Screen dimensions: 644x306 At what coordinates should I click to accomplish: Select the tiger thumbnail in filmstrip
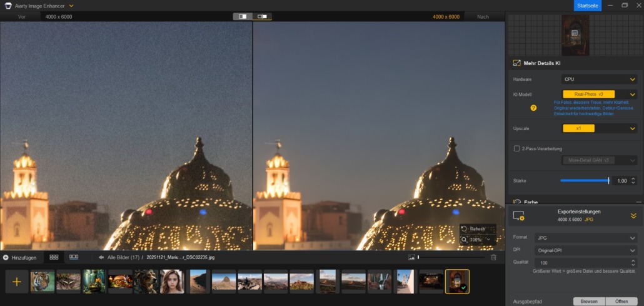43,282
